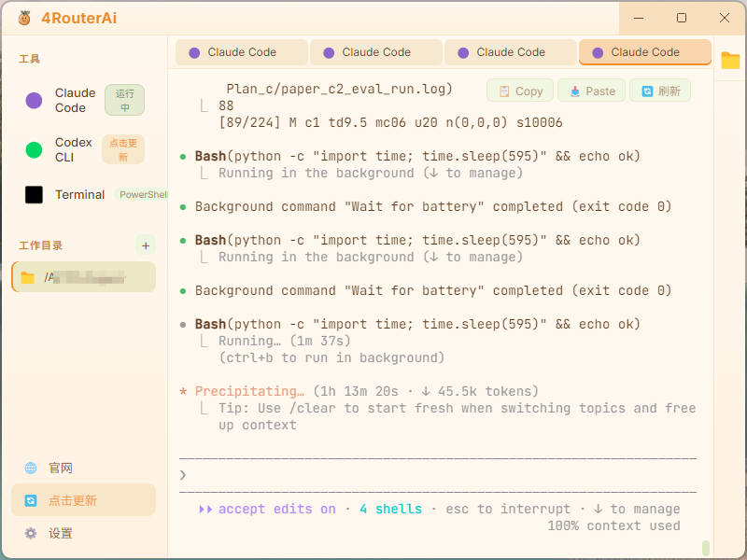Select the purple Claude Code tool icon

coord(34,101)
